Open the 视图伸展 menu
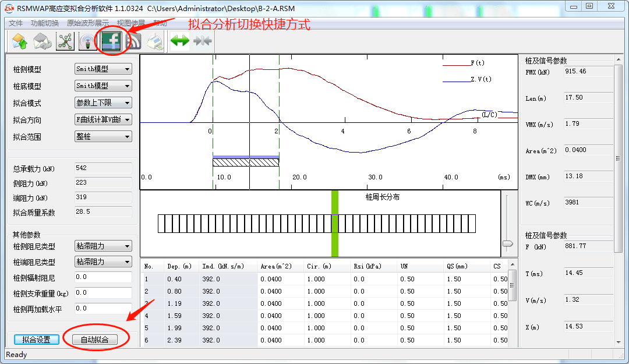629x364 pixels. (x=131, y=23)
